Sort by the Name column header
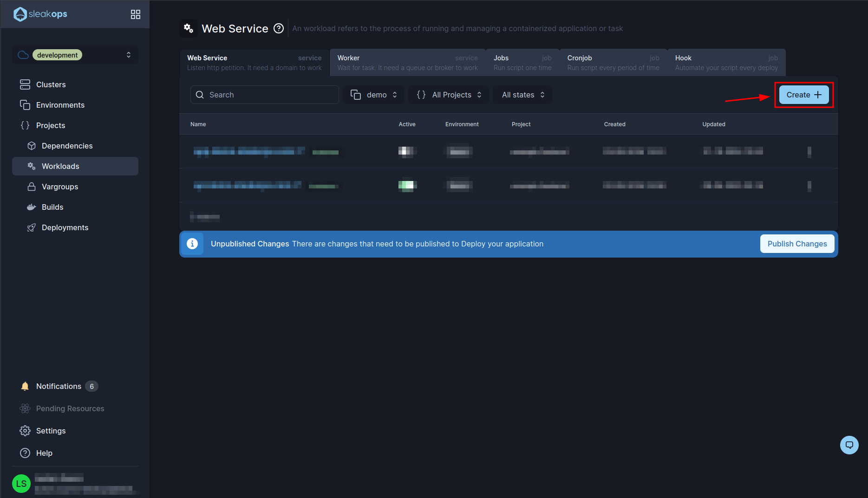This screenshot has width=868, height=498. pos(198,124)
